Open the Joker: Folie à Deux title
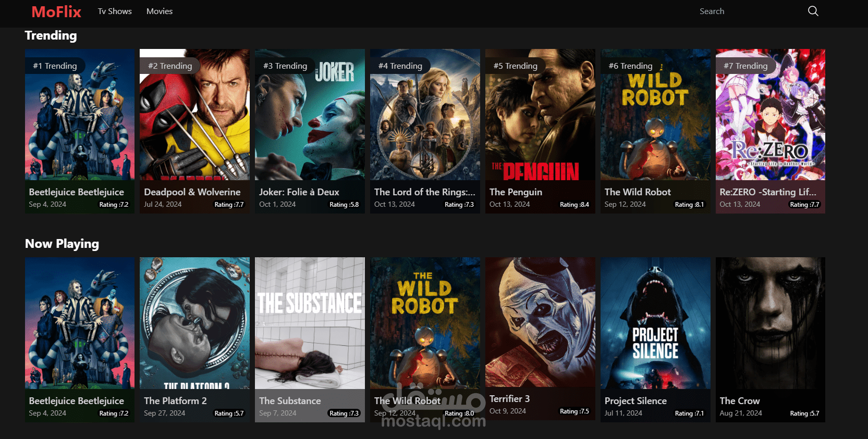Image resolution: width=868 pixels, height=439 pixels. tap(299, 192)
